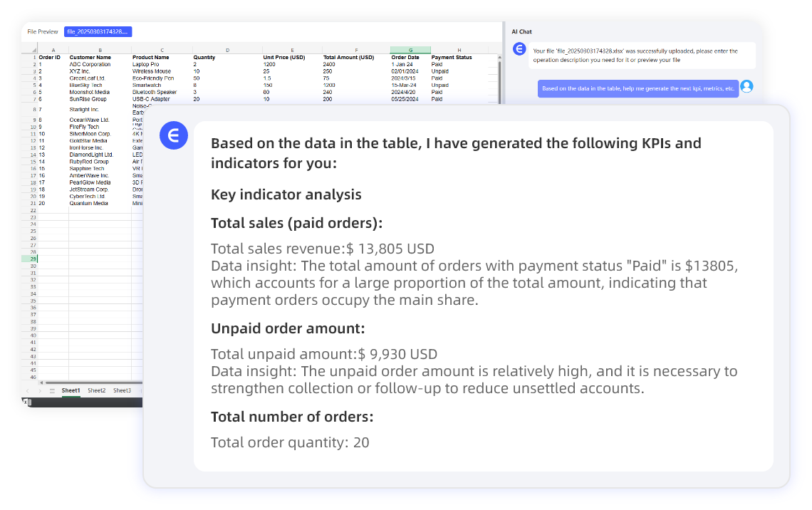The height and width of the screenshot is (510, 812).
Task: Click the left arrow of the horizontal scrollbar
Action: click(x=41, y=382)
